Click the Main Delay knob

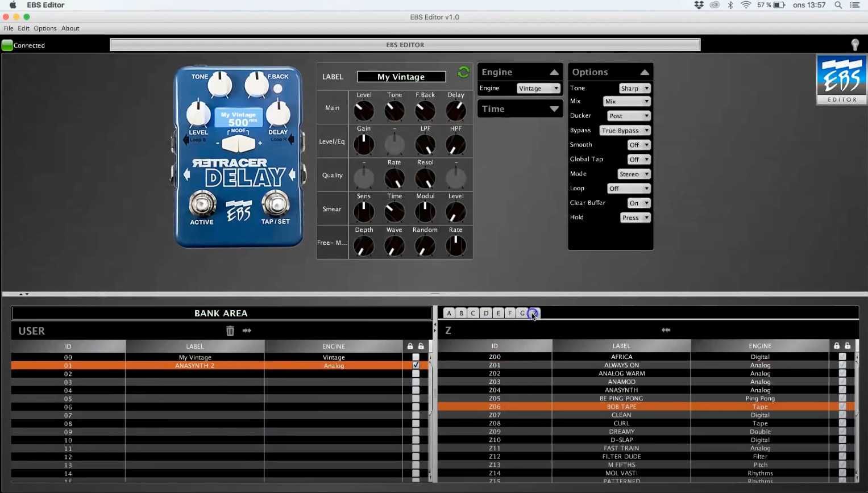(x=456, y=111)
